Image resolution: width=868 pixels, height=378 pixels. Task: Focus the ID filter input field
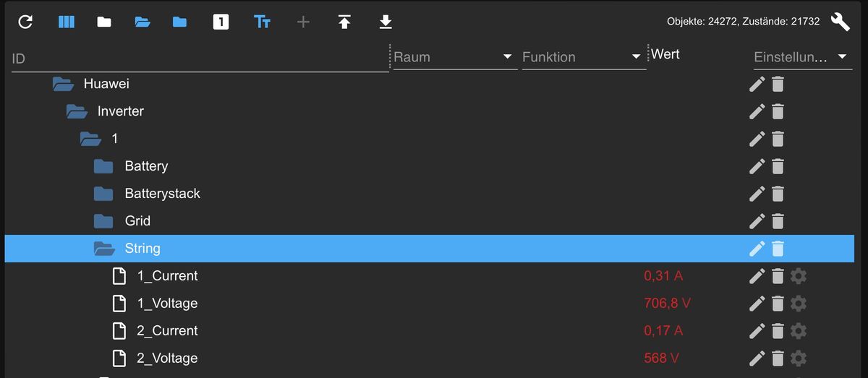(x=200, y=59)
